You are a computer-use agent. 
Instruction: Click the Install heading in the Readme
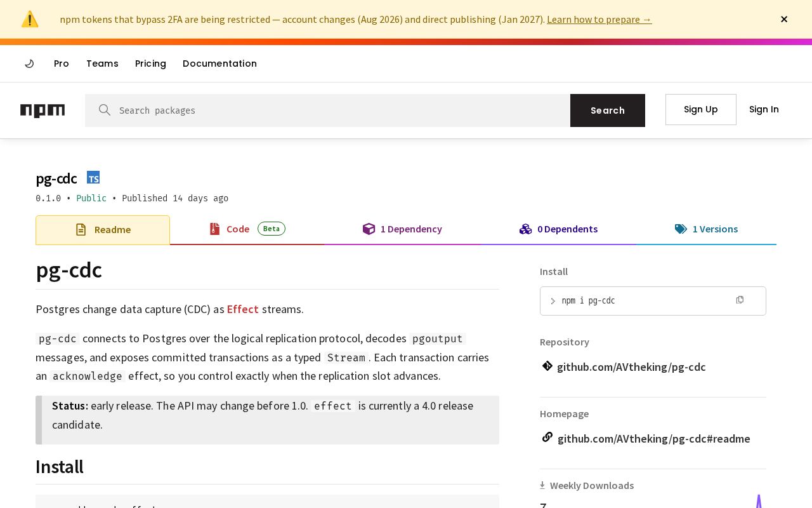pyautogui.click(x=60, y=467)
